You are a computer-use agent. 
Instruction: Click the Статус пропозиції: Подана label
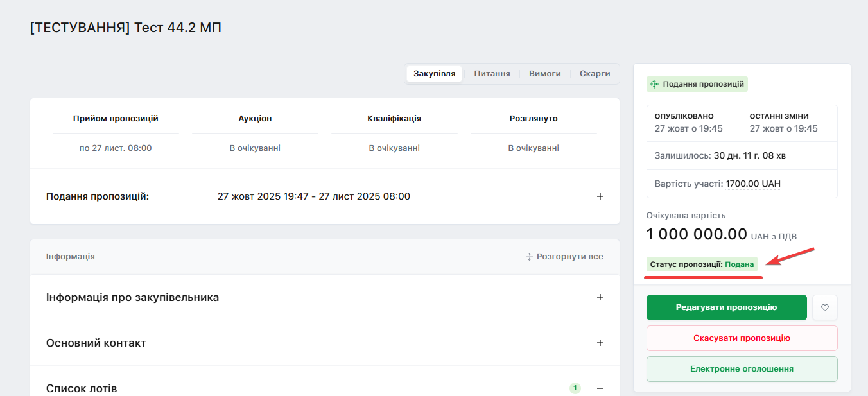(702, 264)
